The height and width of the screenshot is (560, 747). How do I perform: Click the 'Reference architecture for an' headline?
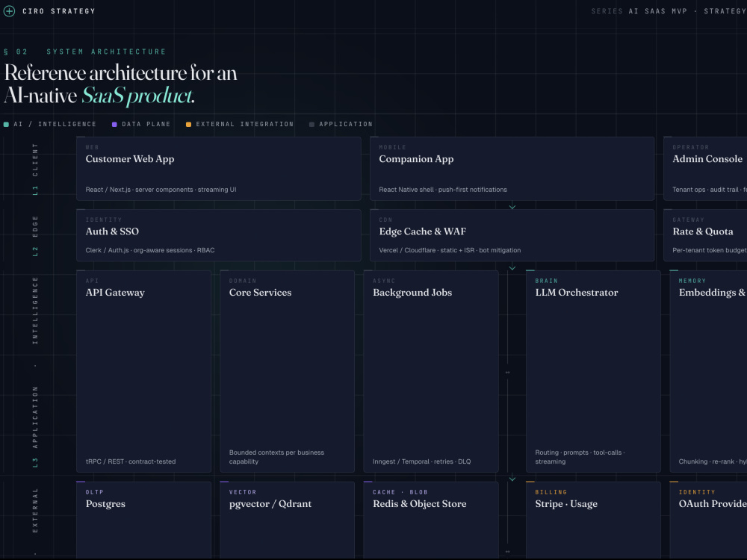coord(120,73)
